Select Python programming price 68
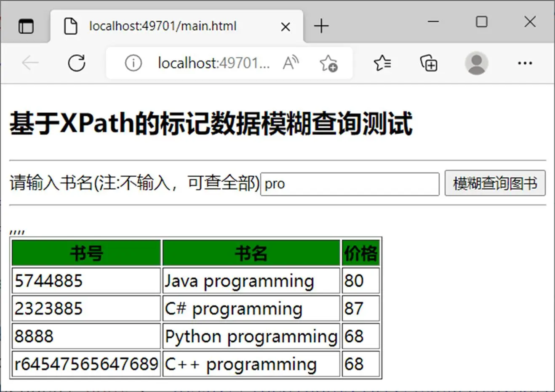The width and height of the screenshot is (555, 392). pos(361,336)
